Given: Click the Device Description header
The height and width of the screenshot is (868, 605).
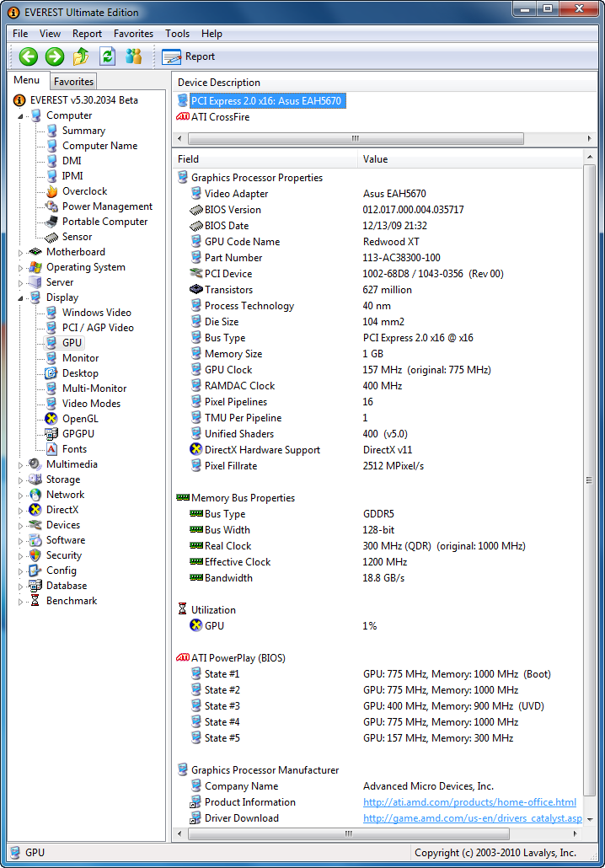Looking at the screenshot, I should point(384,83).
